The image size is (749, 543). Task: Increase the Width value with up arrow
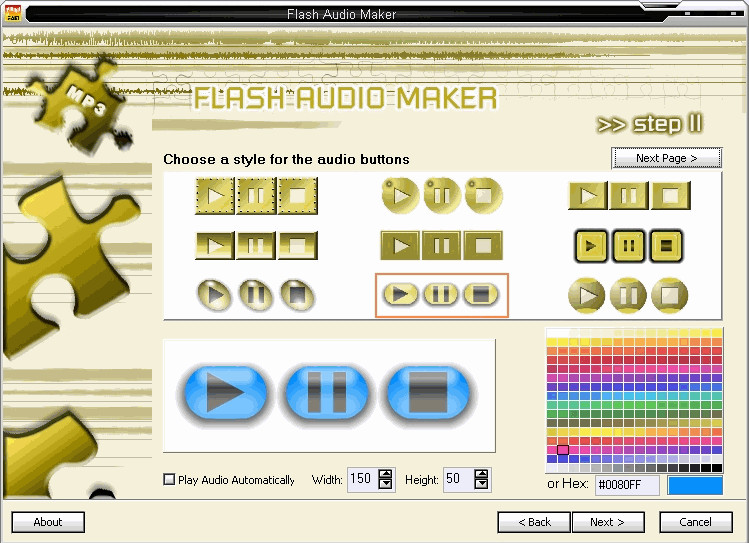tap(385, 474)
